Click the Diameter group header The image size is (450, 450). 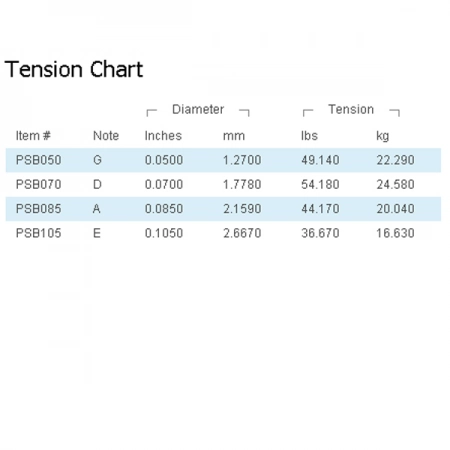point(198,109)
